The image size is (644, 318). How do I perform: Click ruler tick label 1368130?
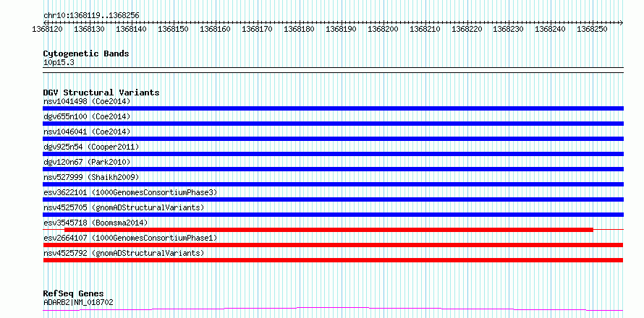[x=90, y=30]
